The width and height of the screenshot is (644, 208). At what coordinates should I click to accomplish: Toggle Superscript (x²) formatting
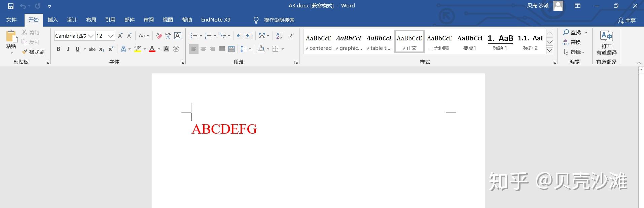pos(111,49)
